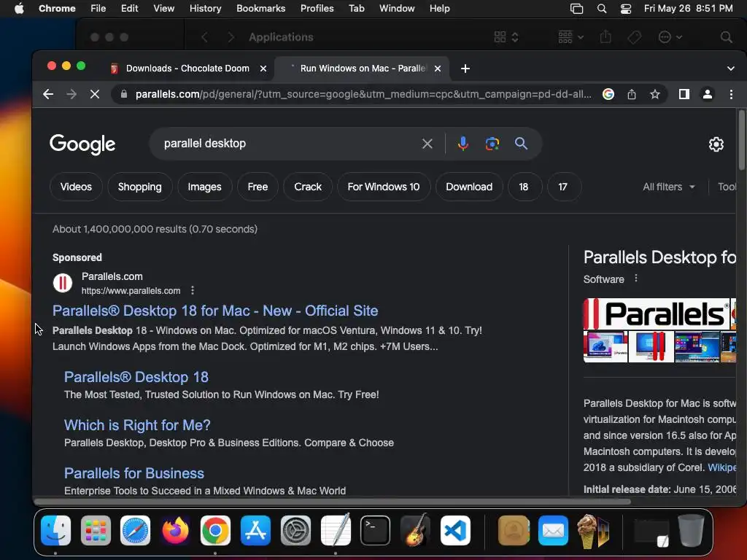Open the Google account icon in address bar
The width and height of the screenshot is (747, 560).
click(x=608, y=94)
